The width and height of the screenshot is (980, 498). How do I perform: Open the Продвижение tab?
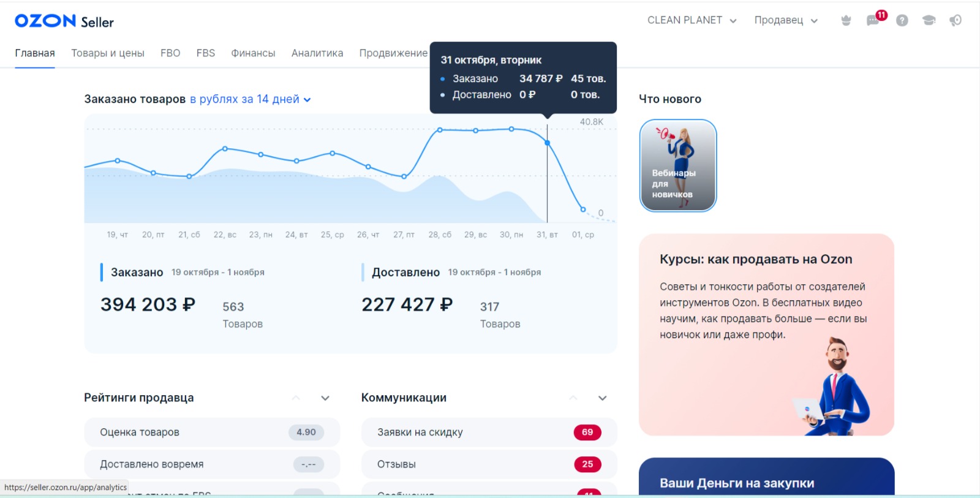[x=393, y=53]
